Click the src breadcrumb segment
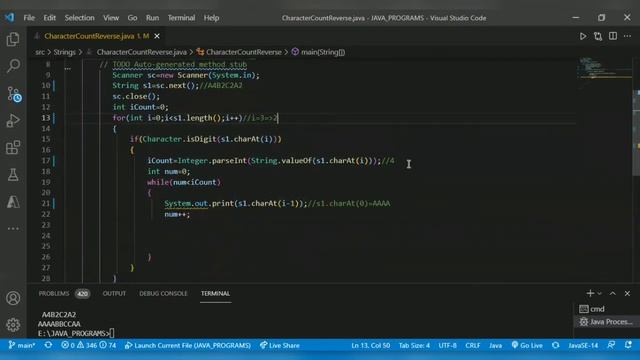The image size is (640, 360). [40, 52]
